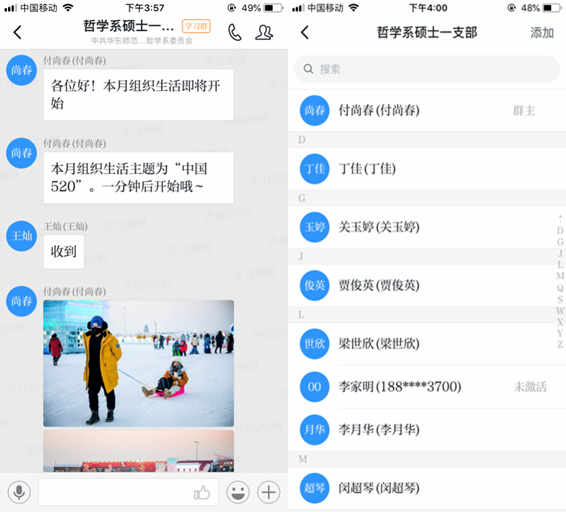This screenshot has width=566, height=512.
Task: Select member 付尚春 the group owner
Action: click(x=427, y=110)
